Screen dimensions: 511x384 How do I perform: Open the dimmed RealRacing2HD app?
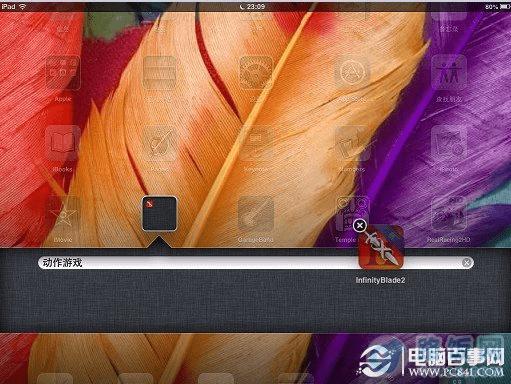[x=449, y=214]
